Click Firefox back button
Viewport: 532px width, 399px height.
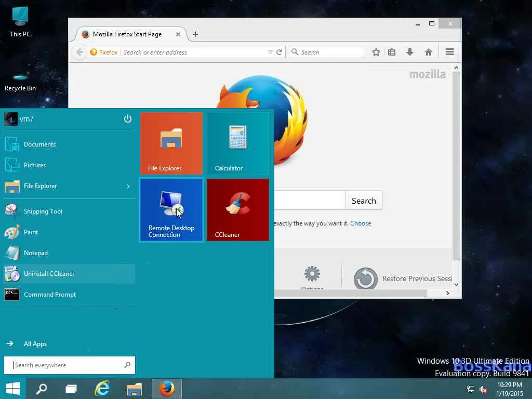tap(79, 52)
